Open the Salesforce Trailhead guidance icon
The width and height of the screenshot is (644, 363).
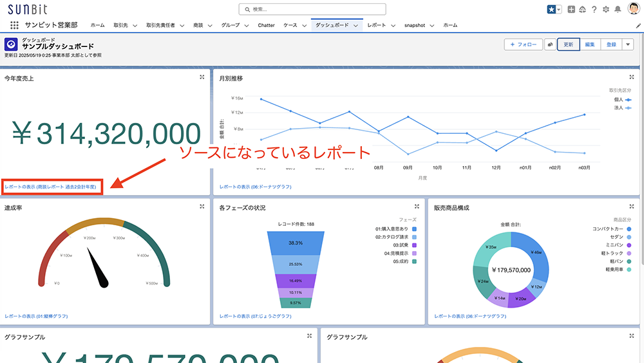point(582,9)
